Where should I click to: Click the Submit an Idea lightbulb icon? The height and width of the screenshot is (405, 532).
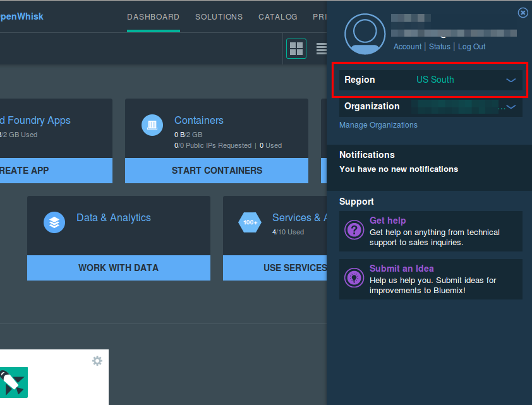click(354, 278)
